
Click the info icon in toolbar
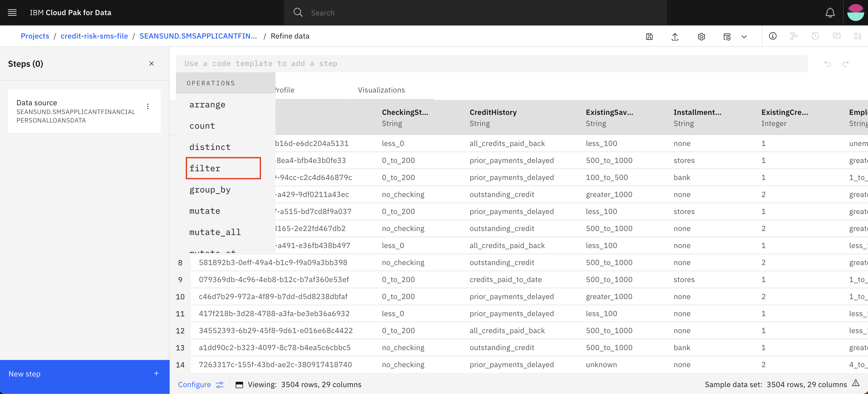[x=772, y=35]
